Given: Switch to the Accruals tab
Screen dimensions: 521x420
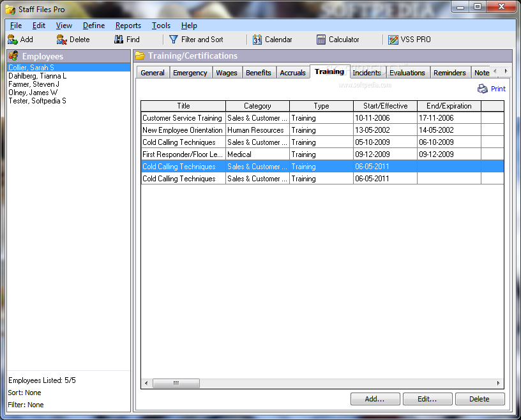Looking at the screenshot, I should click(292, 72).
